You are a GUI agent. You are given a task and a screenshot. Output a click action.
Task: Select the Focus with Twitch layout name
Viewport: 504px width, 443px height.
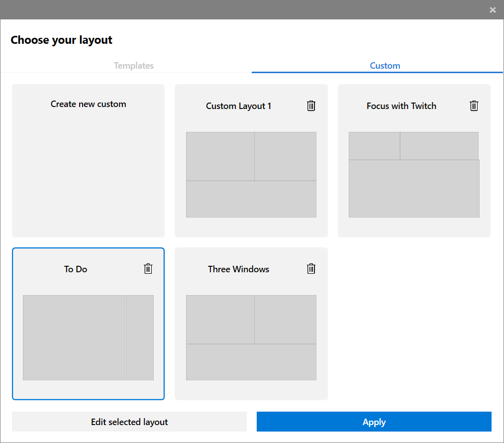(x=401, y=106)
